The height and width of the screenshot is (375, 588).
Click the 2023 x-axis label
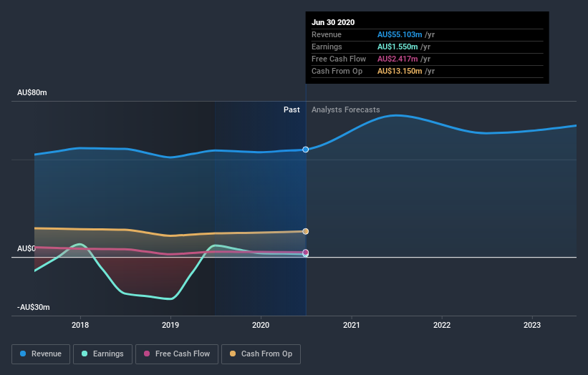pos(532,325)
